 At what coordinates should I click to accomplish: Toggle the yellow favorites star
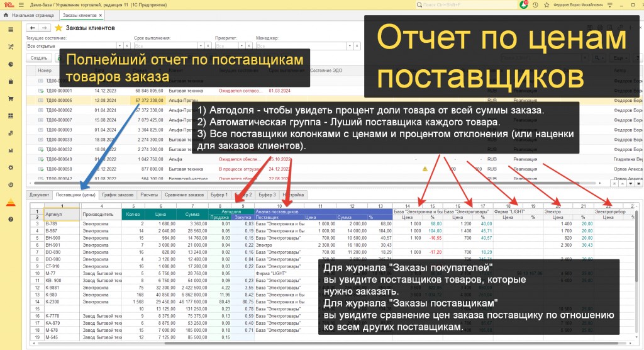click(58, 28)
